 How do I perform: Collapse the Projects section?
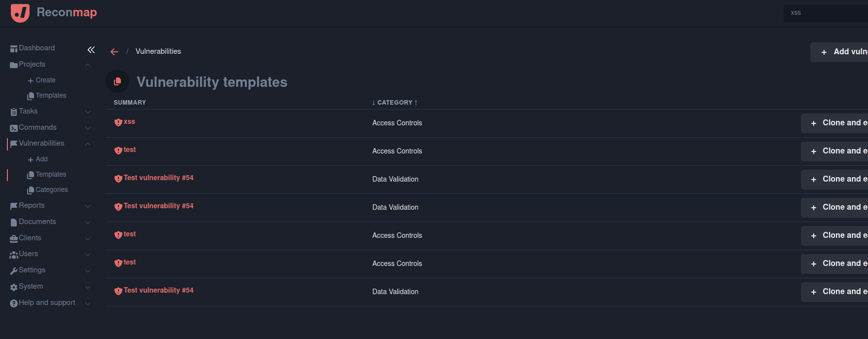88,65
